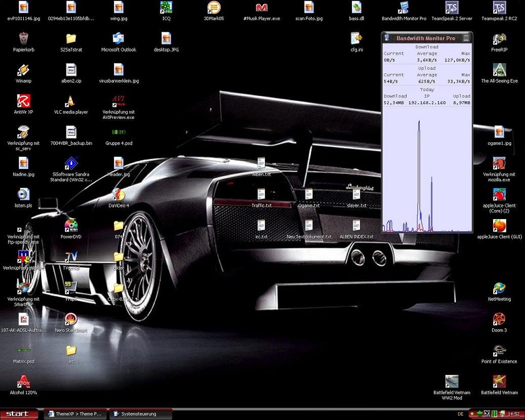Click the 3DMark05 desktop icon

(214, 8)
